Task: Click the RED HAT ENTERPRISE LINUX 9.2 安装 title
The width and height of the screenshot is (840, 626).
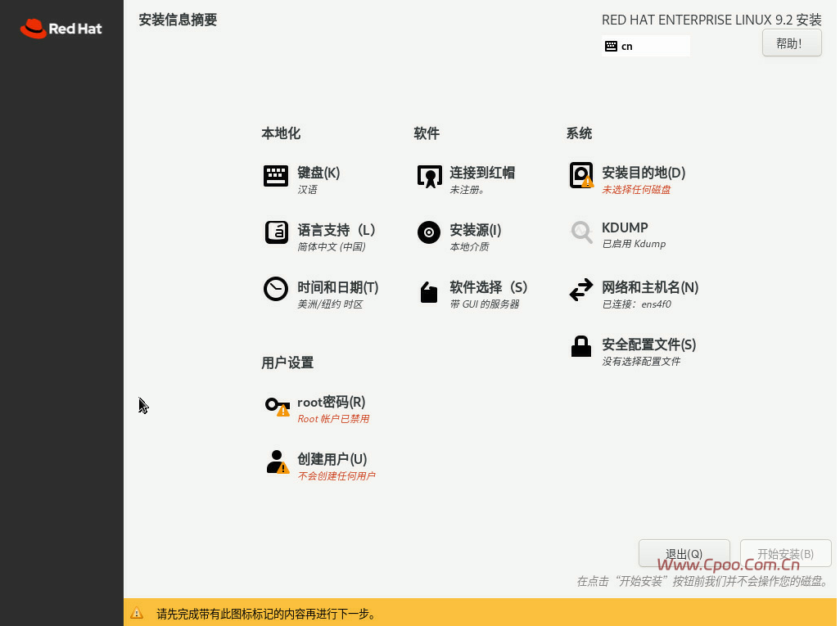Action: 711,20
